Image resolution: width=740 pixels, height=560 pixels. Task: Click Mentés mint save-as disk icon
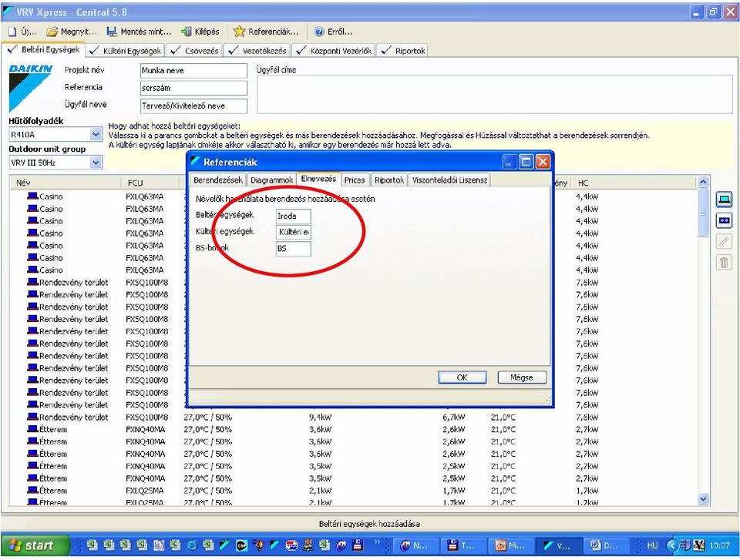coord(112,32)
